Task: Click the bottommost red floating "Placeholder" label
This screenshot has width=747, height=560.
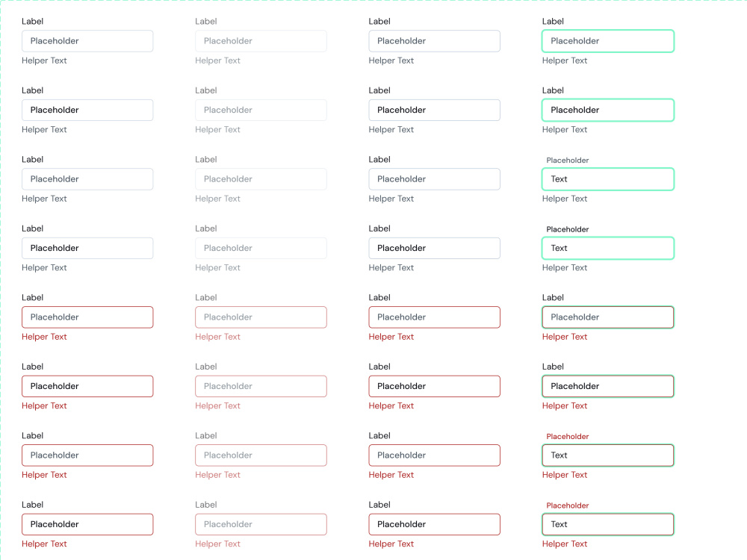Action: coord(568,505)
